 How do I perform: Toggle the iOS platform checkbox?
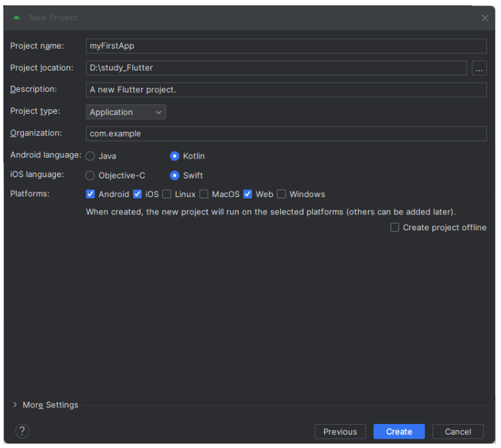tap(137, 194)
